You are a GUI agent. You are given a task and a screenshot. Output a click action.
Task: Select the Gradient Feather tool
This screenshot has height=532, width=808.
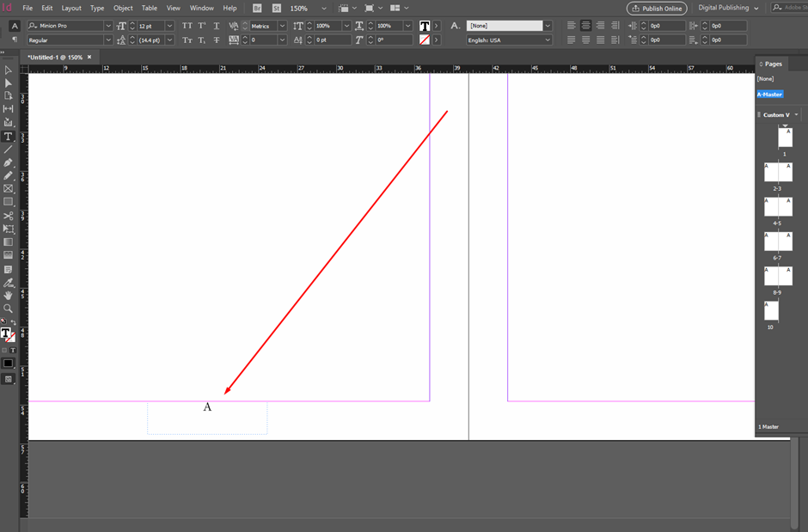[8, 255]
